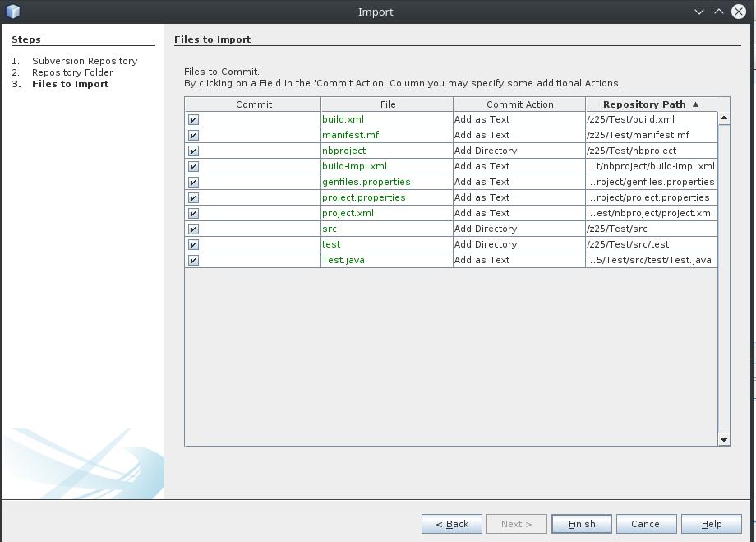Sort by Commit Action column header

[519, 104]
